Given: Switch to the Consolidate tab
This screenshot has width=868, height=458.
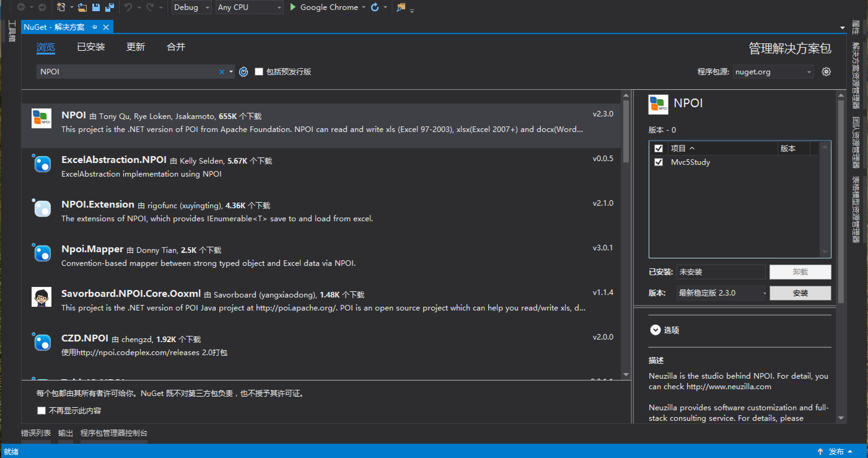Looking at the screenshot, I should pyautogui.click(x=176, y=47).
